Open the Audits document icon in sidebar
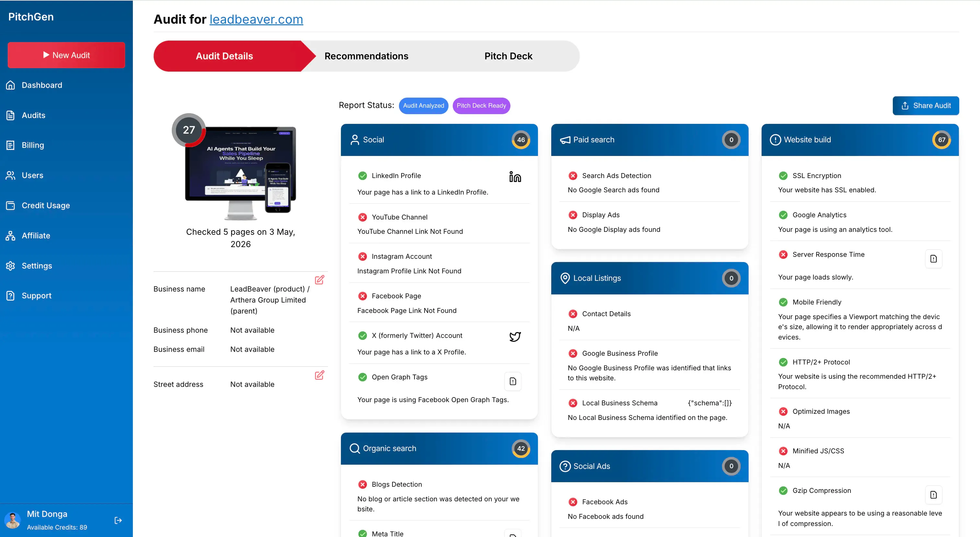The width and height of the screenshot is (980, 537). coord(11,115)
